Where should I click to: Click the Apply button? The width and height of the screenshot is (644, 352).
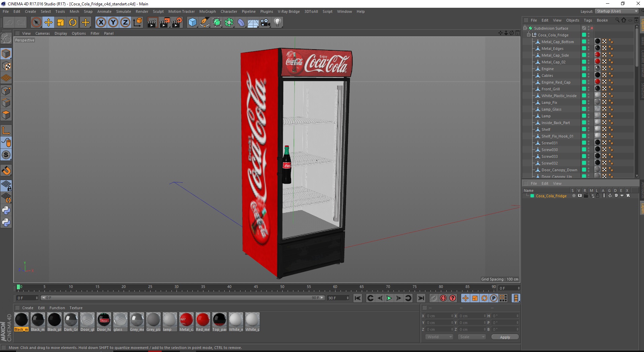505,337
